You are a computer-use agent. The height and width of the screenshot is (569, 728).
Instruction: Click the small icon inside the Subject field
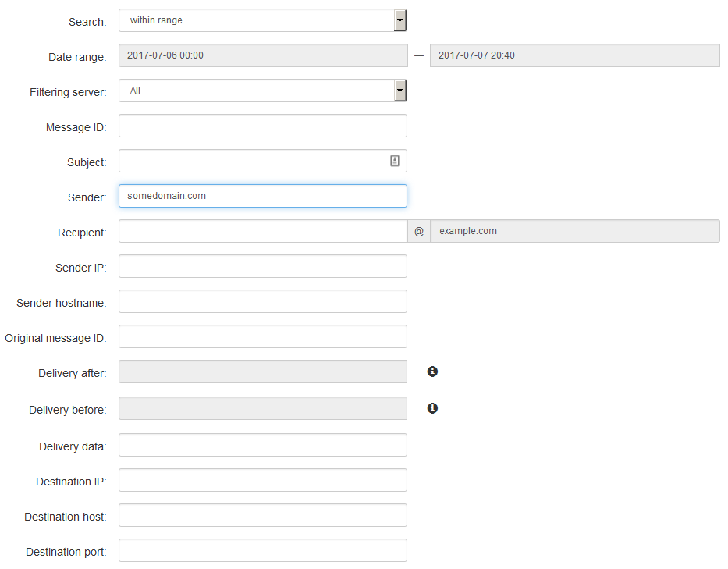point(395,160)
